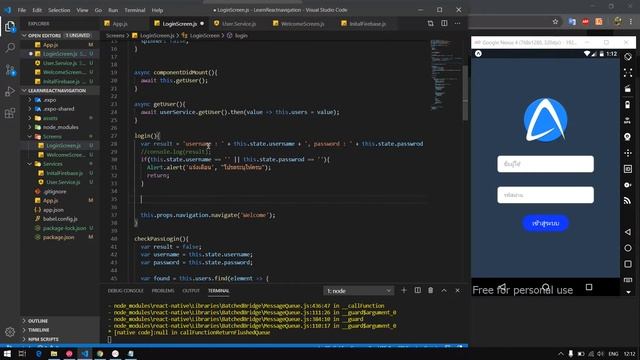Click emulator toolbar back triangle
Image resolution: width=640 pixels, height=360 pixels.
pos(628,232)
